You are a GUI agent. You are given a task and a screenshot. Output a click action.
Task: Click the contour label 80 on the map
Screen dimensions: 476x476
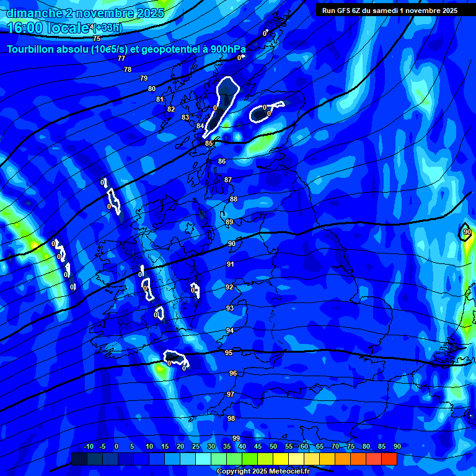pyautogui.click(x=152, y=89)
